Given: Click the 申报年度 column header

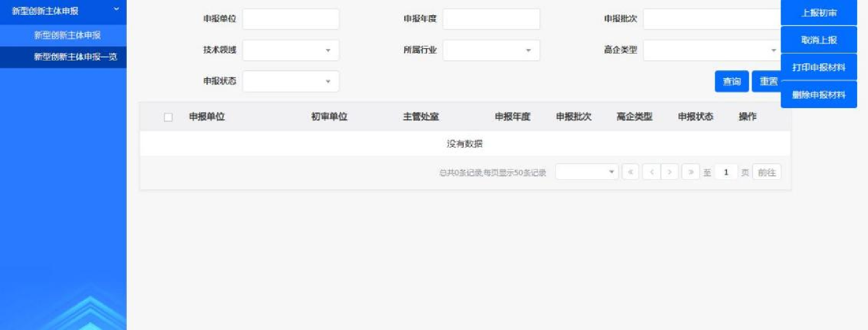Looking at the screenshot, I should coord(512,117).
